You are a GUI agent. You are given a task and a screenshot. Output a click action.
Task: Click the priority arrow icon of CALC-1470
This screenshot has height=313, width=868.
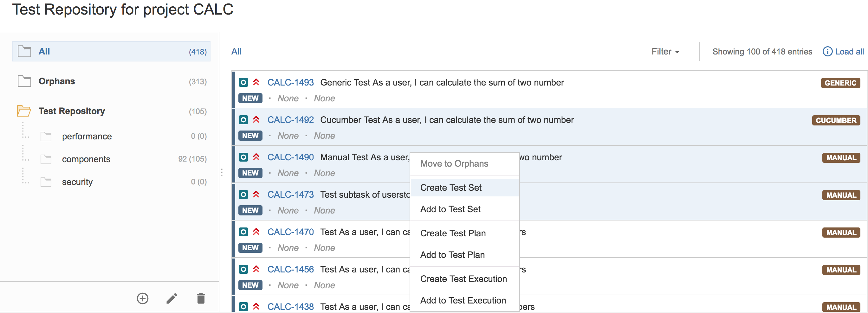(x=256, y=232)
